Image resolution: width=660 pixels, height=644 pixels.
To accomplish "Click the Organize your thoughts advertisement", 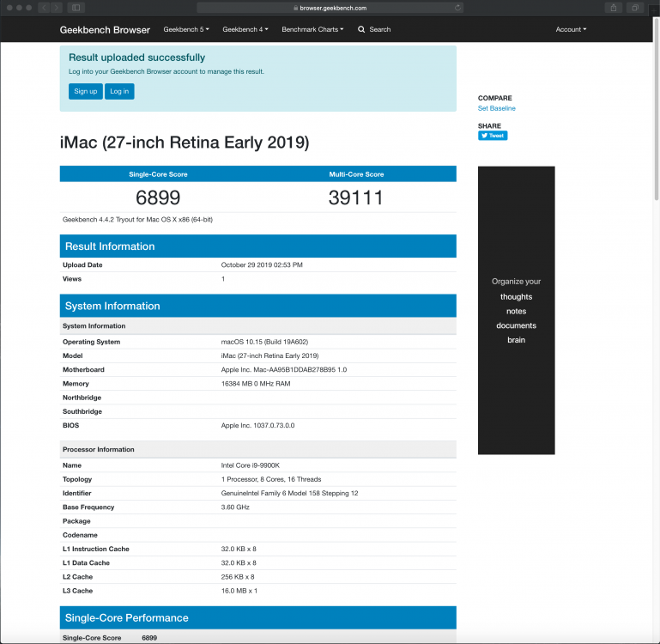I will [x=516, y=311].
